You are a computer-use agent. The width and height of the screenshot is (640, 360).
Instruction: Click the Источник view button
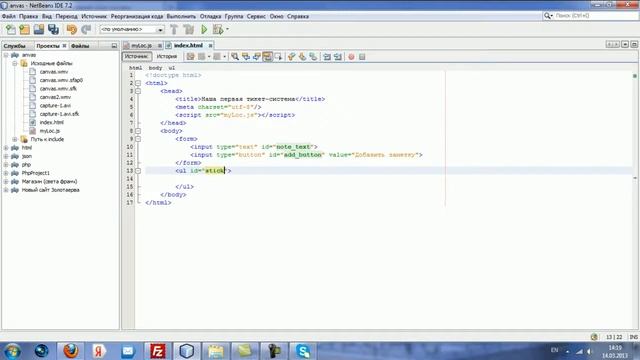(136, 56)
